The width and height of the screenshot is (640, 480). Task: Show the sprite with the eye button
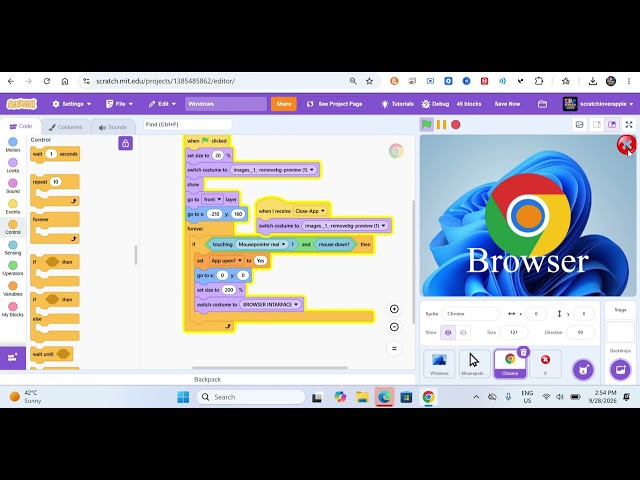click(x=448, y=333)
